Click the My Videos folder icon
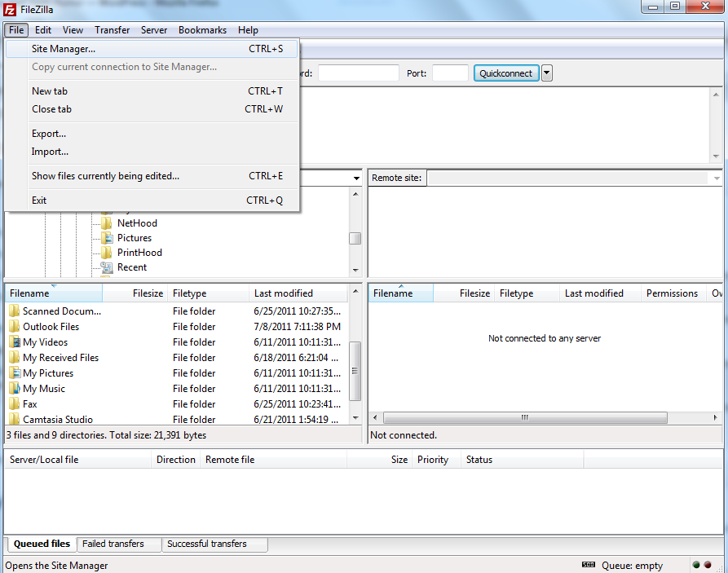The height and width of the screenshot is (573, 728). 15,342
